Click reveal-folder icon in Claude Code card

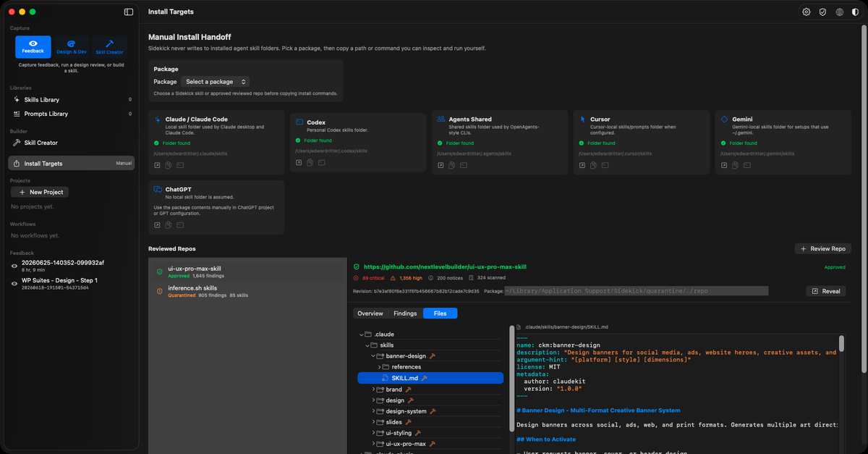click(158, 165)
